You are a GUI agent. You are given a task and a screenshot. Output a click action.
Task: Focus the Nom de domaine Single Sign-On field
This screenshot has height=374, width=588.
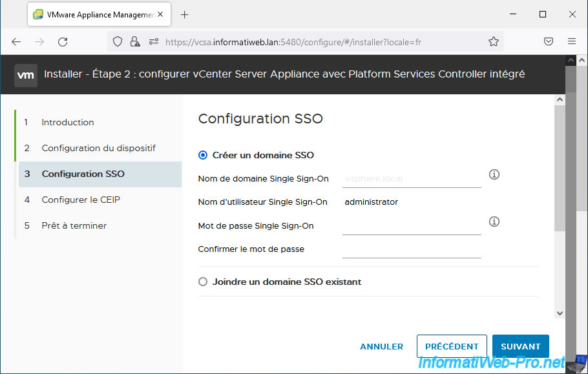412,179
